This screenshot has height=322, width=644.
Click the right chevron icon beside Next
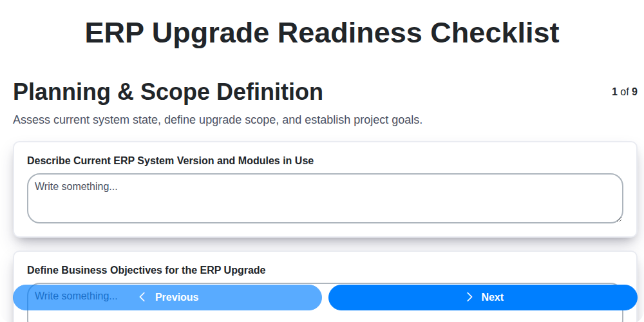coord(469,297)
